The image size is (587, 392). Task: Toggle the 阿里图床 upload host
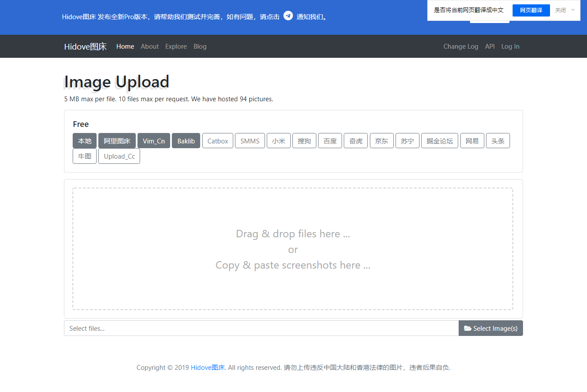[x=117, y=141]
